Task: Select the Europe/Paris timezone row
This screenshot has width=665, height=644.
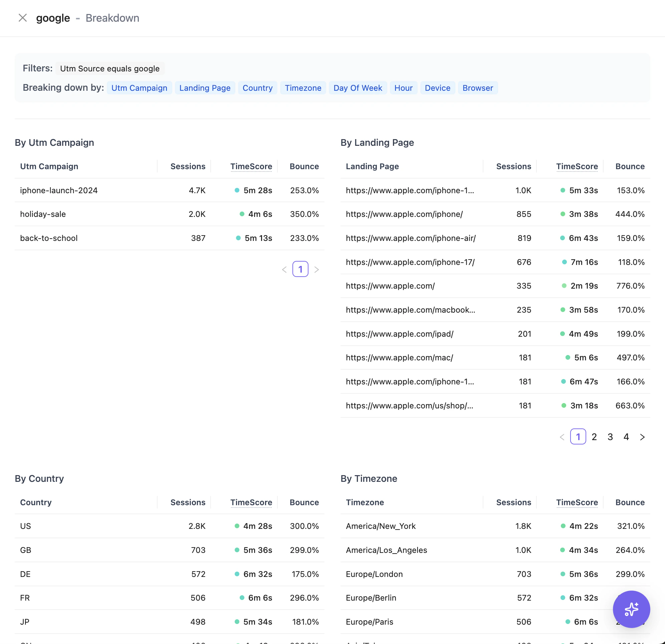Action: pos(495,622)
